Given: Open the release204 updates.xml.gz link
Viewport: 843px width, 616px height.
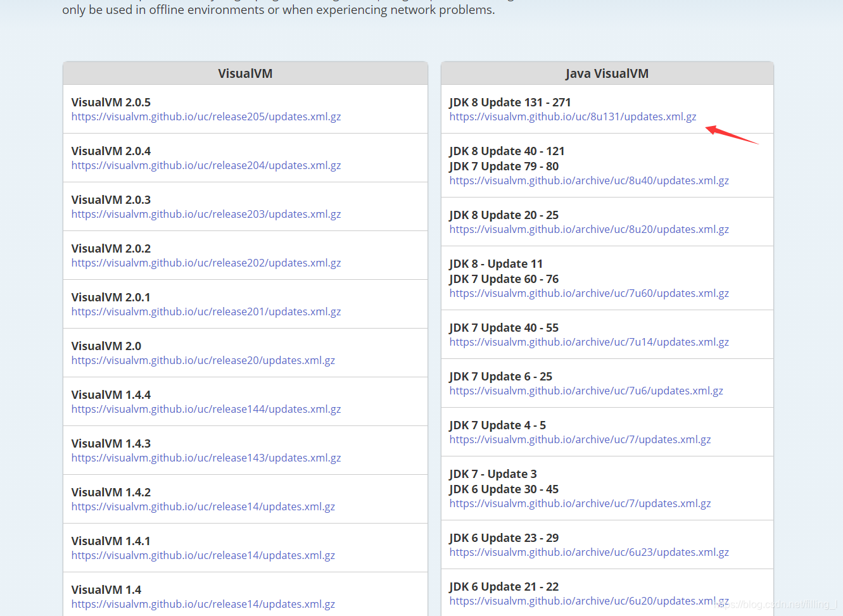Looking at the screenshot, I should tap(206, 165).
